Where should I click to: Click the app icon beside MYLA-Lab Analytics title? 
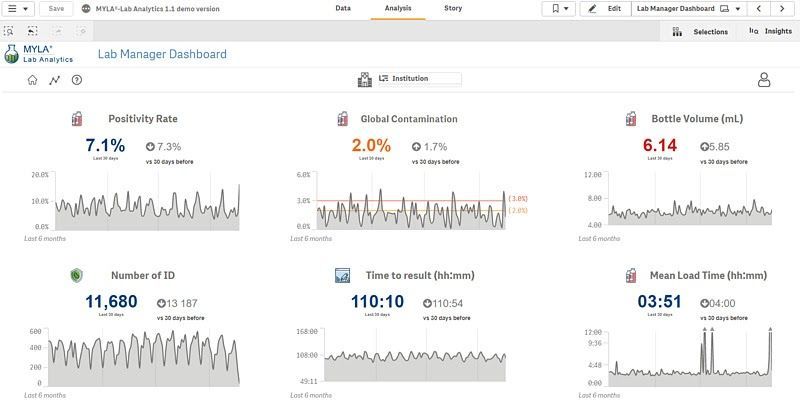pos(86,9)
